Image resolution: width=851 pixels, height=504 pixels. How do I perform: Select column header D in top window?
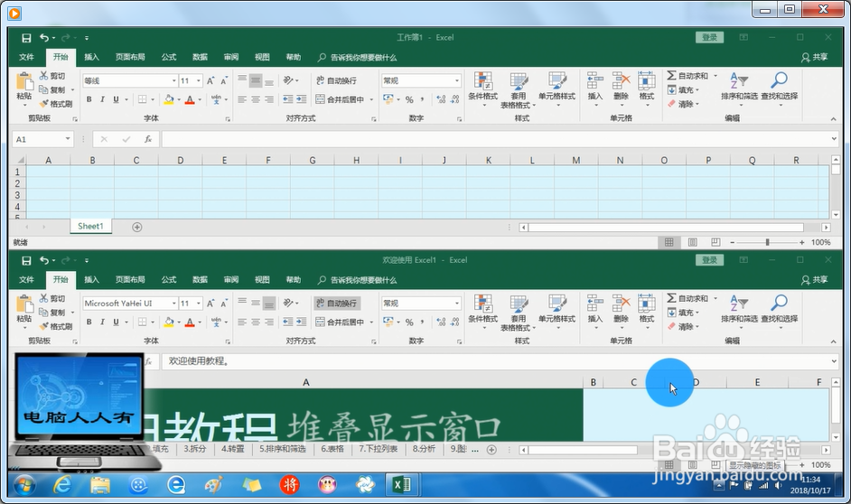[x=180, y=160]
